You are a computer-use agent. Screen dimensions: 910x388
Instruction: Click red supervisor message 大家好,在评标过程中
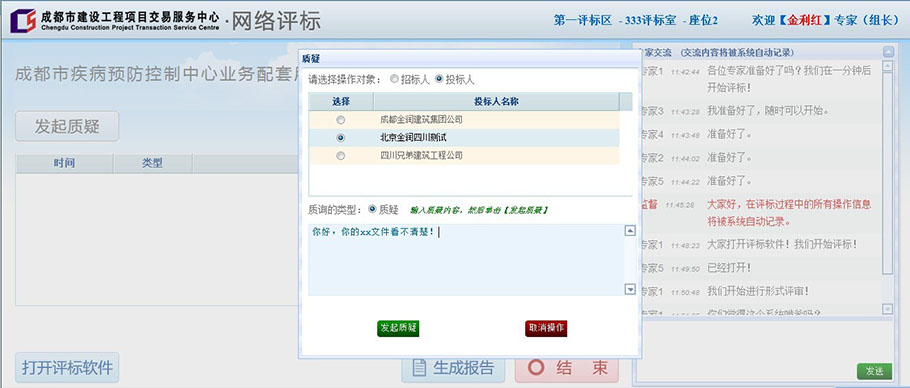click(789, 213)
